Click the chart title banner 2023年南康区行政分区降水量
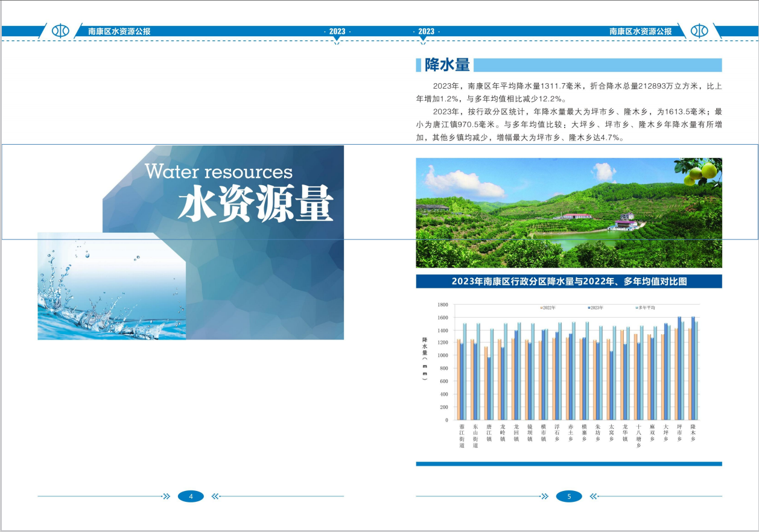The width and height of the screenshot is (759, 532). coord(568,281)
